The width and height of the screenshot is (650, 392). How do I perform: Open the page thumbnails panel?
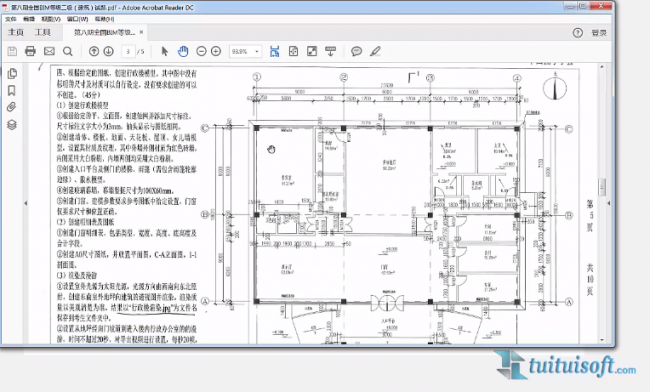coord(12,73)
